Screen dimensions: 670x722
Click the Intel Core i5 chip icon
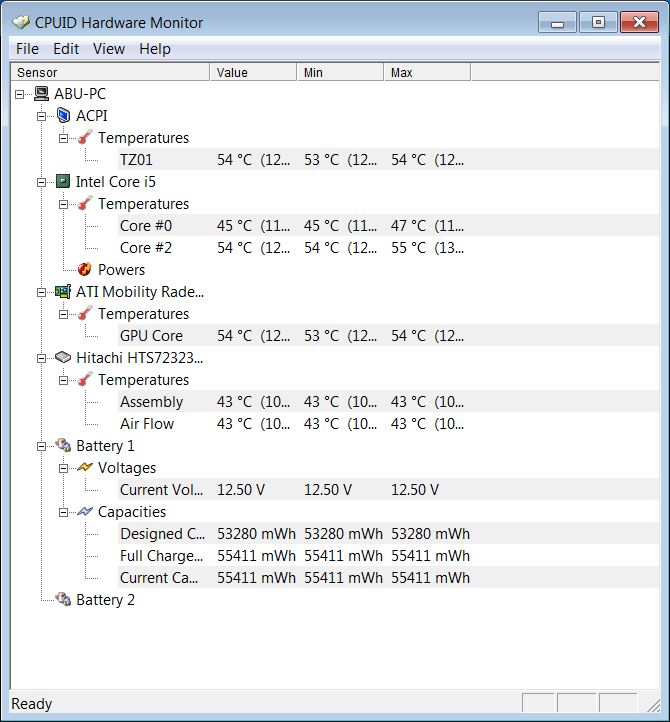click(x=63, y=181)
